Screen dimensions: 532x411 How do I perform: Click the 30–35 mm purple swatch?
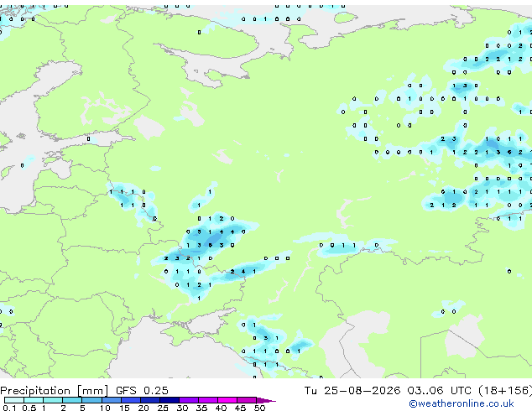point(188,400)
